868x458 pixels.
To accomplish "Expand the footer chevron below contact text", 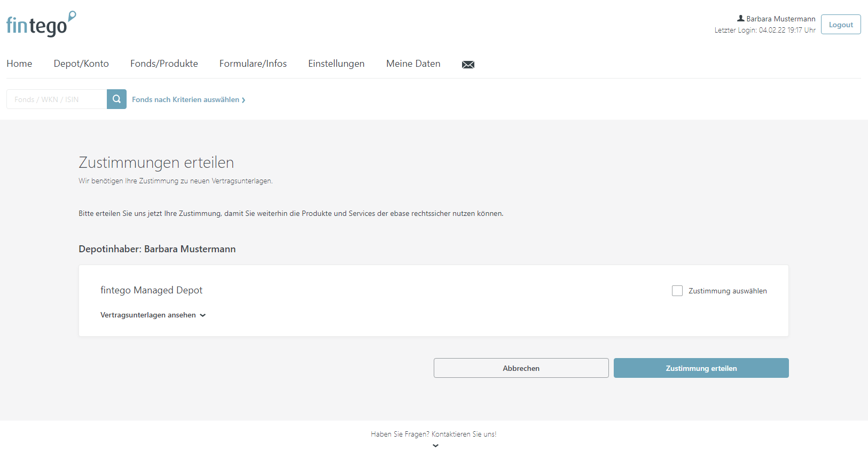I will coord(435,446).
